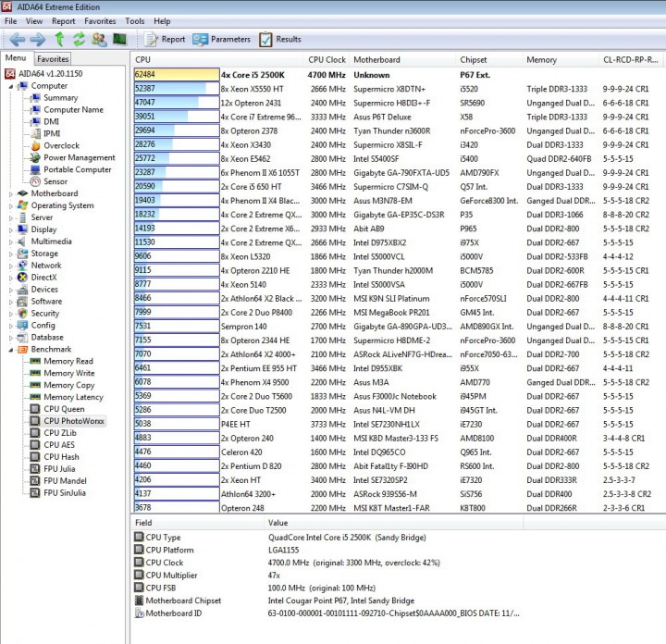
Task: Click the green Refresh arrows icon
Action: tap(79, 39)
